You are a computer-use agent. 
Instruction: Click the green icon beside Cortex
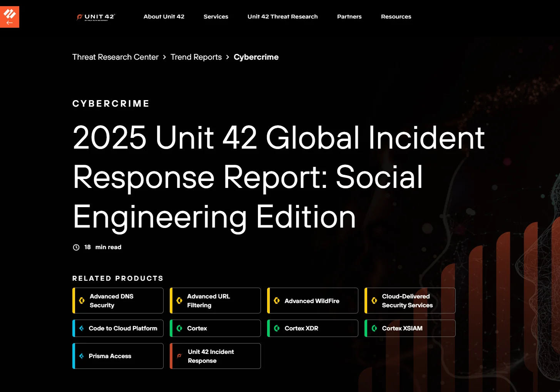coord(179,328)
